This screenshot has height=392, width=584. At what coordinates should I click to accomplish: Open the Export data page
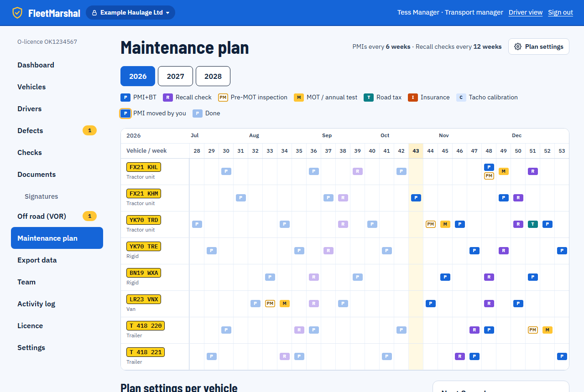(57, 260)
